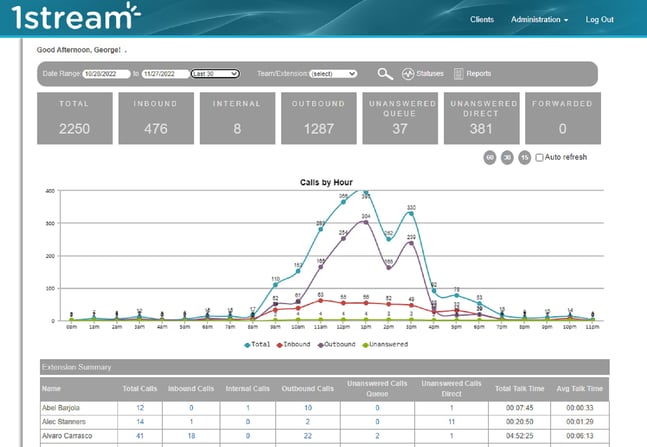
Task: Set refresh interval to 60
Action: [x=490, y=157]
